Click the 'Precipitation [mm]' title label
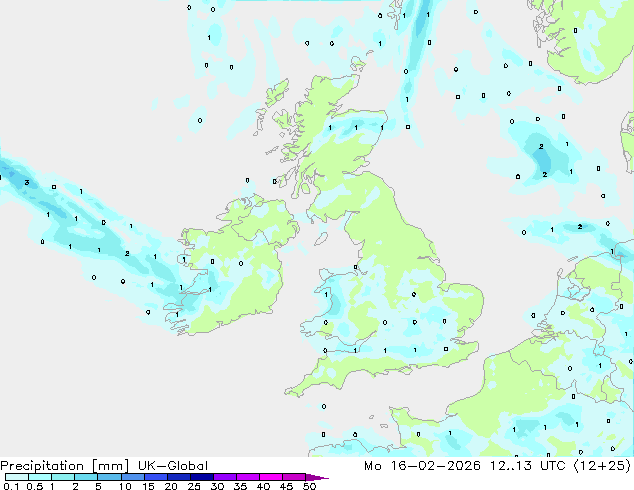 [65, 466]
